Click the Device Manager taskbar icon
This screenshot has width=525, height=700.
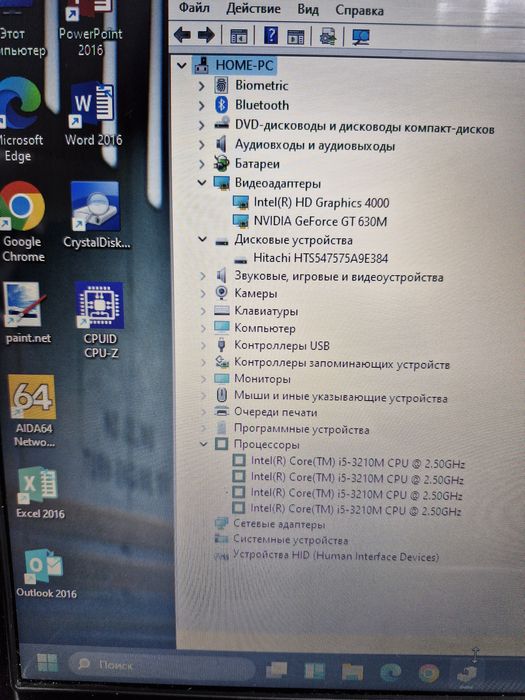click(x=467, y=674)
